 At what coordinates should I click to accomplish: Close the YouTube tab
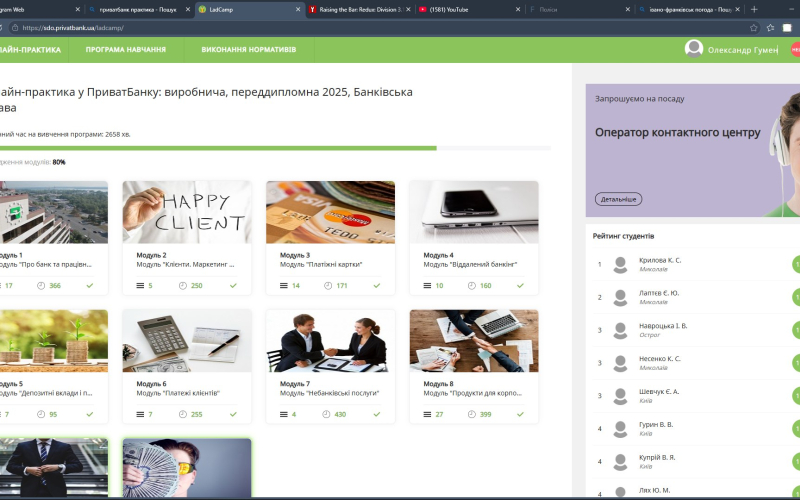click(518, 9)
